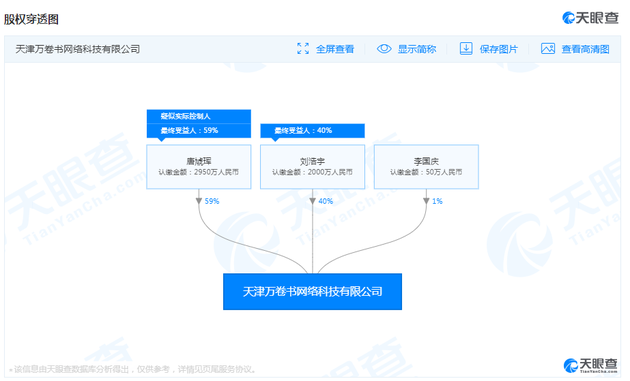The width and height of the screenshot is (630, 381).
Task: Select the 刘浩宇 shareholder node
Action: (313, 166)
